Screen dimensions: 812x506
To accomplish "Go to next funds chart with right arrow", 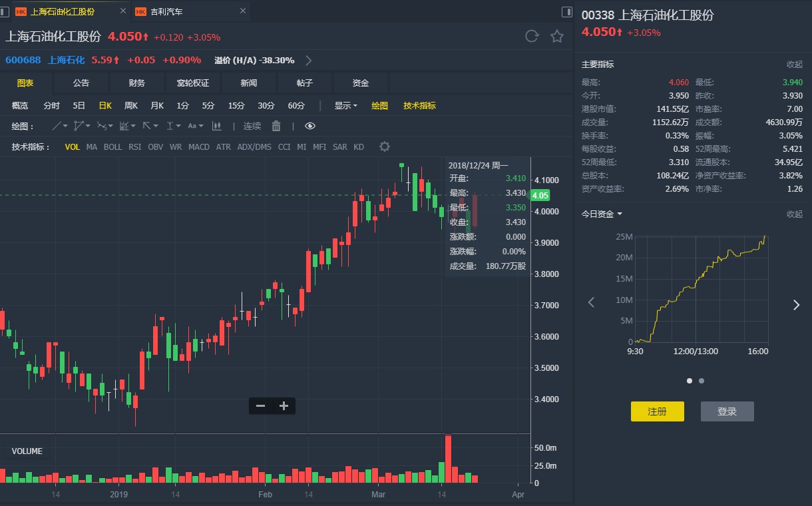I will [796, 305].
